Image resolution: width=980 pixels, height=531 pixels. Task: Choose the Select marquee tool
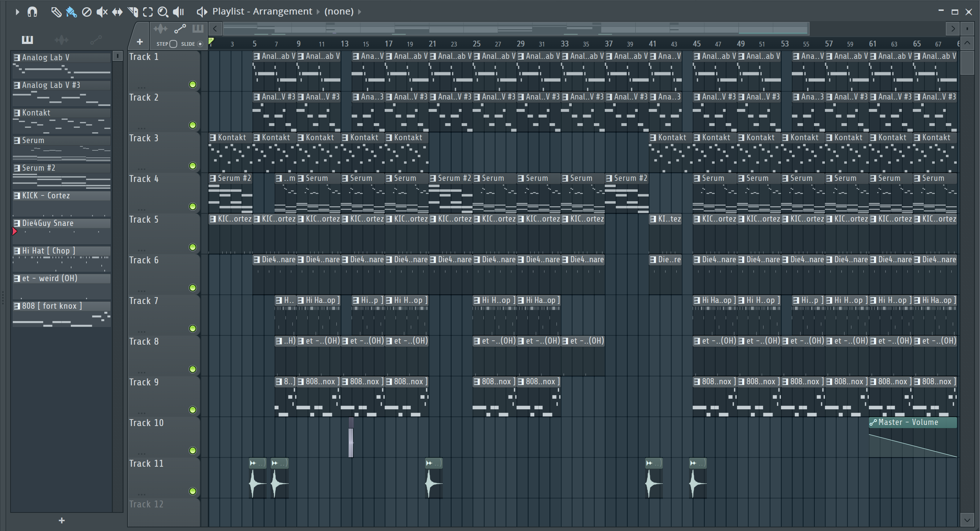click(147, 12)
